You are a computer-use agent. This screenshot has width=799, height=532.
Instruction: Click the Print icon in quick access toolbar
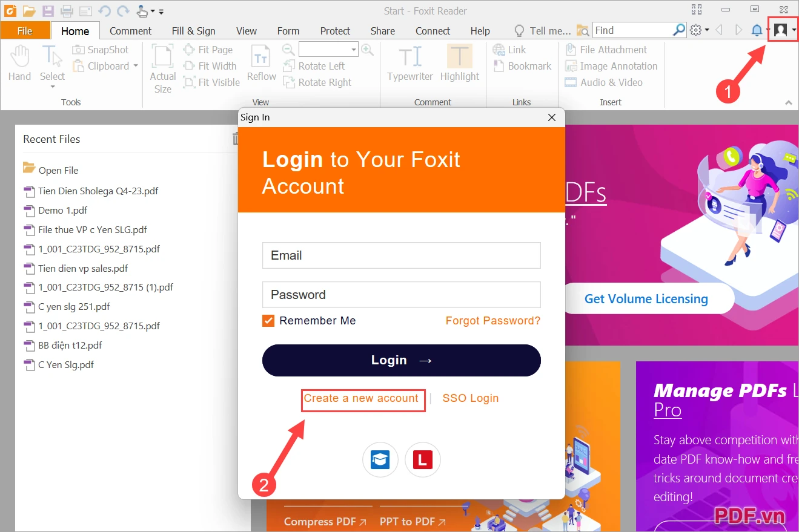click(x=67, y=11)
